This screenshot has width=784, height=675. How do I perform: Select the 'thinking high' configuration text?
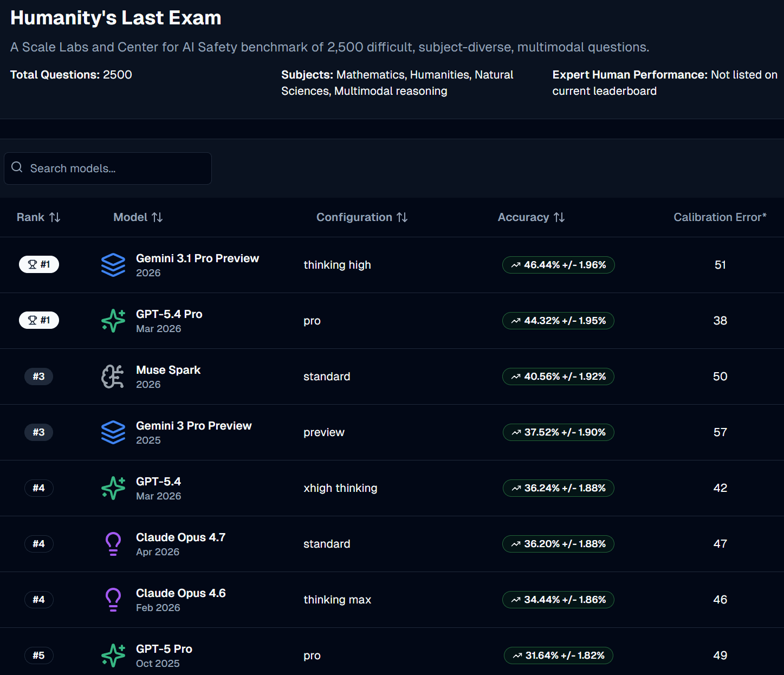point(337,265)
